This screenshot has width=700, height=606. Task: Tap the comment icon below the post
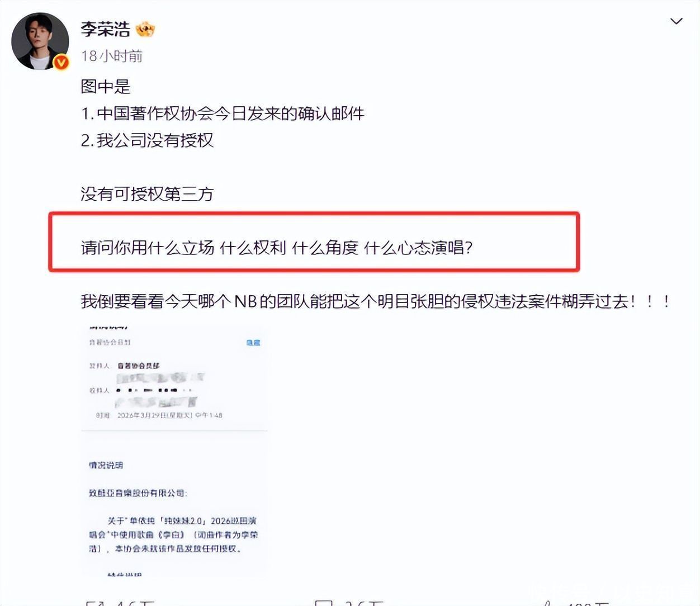[324, 603]
